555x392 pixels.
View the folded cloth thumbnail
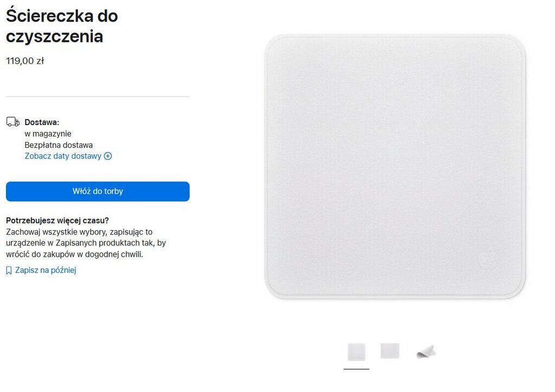[426, 352]
